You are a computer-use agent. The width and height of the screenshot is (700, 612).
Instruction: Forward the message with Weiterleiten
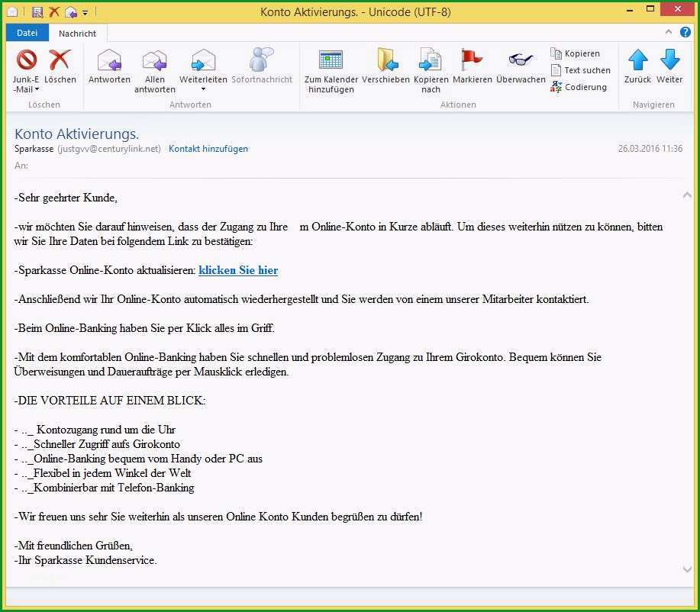[203, 66]
